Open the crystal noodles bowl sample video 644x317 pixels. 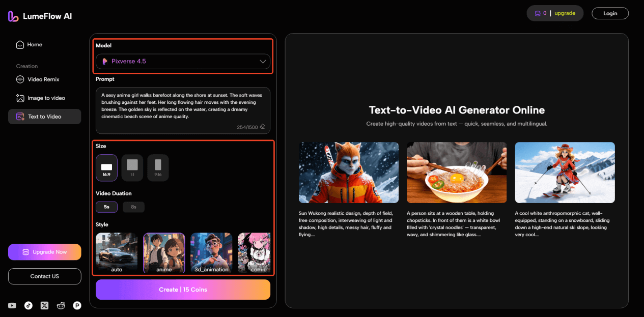tap(457, 173)
